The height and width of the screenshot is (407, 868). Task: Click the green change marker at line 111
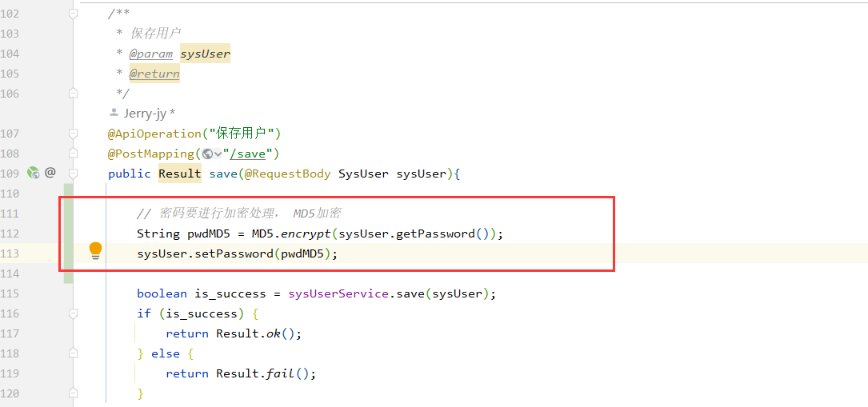[69, 213]
